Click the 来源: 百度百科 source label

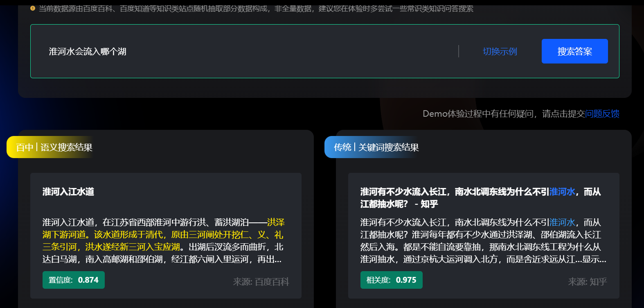pyautogui.click(x=261, y=282)
